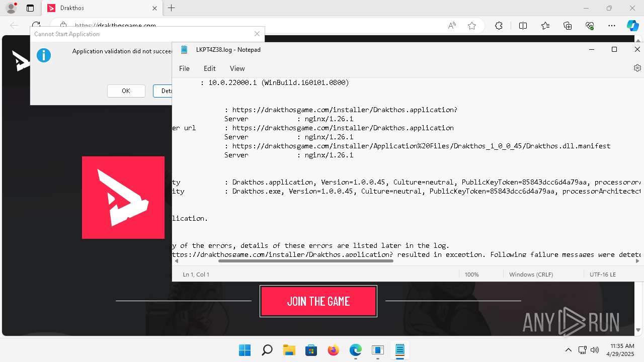This screenshot has width=644, height=362.
Task: Click the Ln 1, Col 1 status
Action: pyautogui.click(x=196, y=275)
